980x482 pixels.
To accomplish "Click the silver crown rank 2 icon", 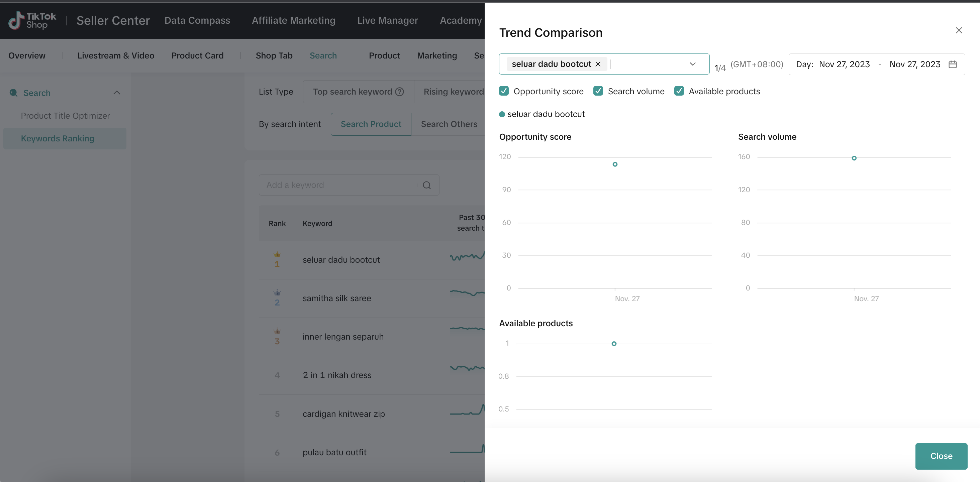I will tap(277, 292).
